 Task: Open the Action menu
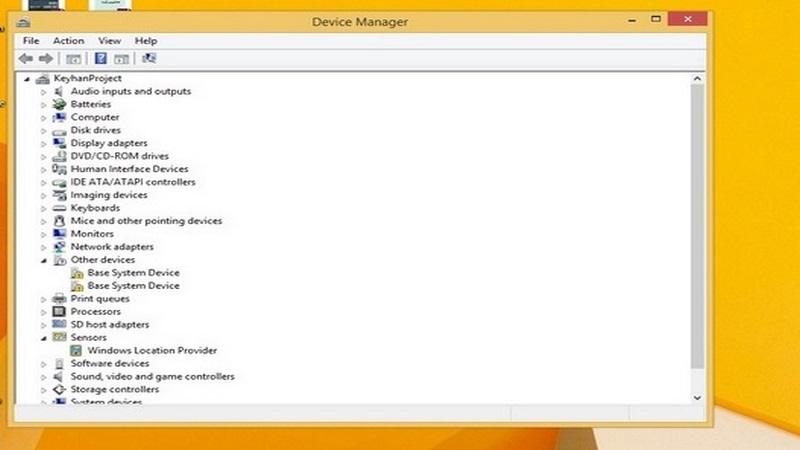[68, 41]
